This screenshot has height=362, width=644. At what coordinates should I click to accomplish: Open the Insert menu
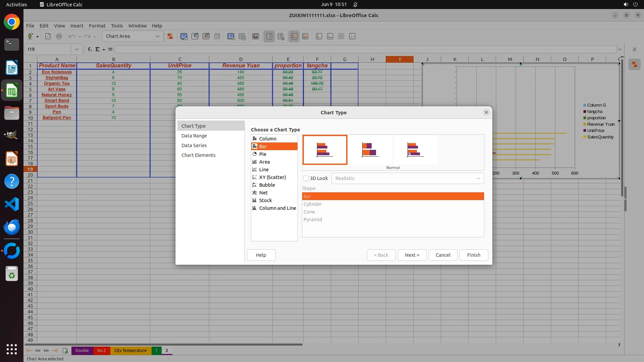click(76, 26)
